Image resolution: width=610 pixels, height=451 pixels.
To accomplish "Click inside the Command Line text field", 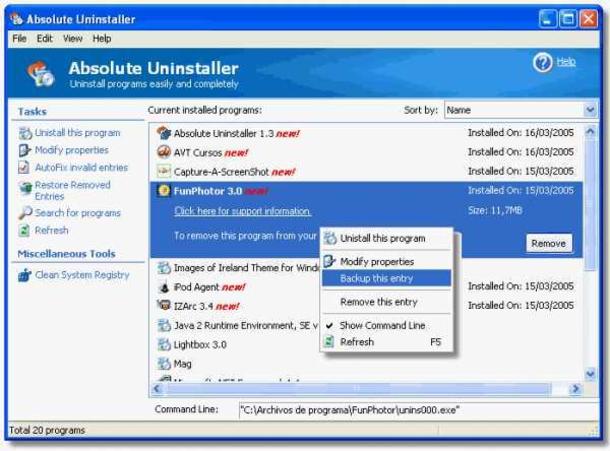I will [x=418, y=410].
